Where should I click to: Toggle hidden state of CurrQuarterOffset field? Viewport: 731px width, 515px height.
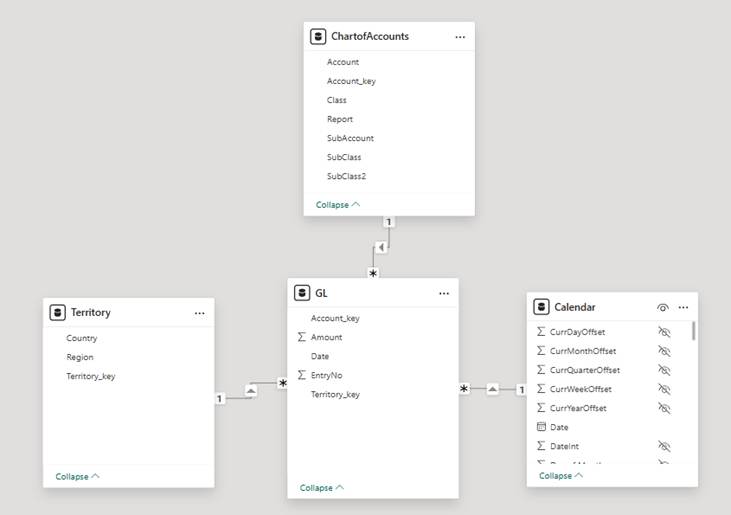(664, 370)
